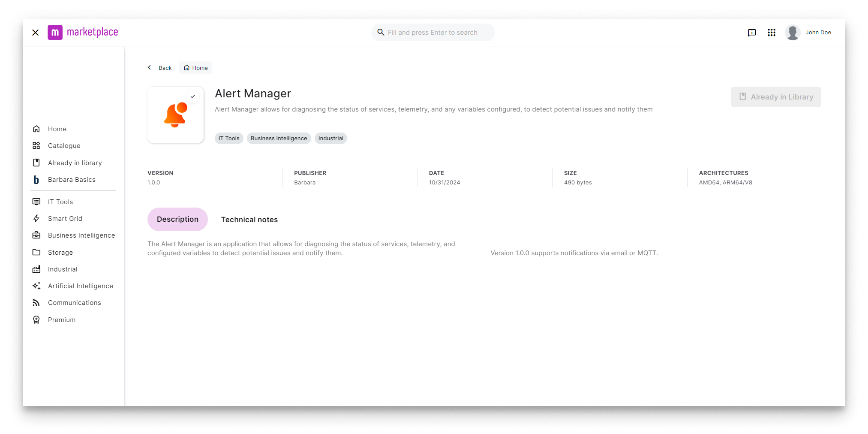Click the Premium category icon

click(36, 319)
